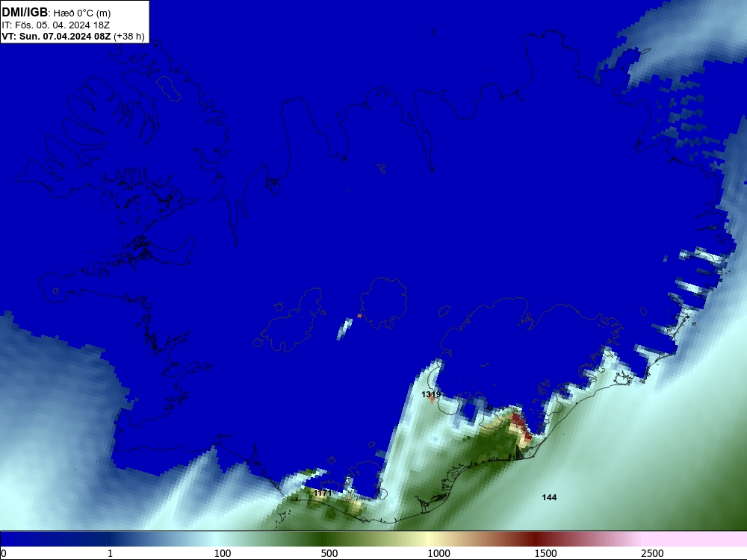Click the map value label 1171
The width and height of the screenshot is (747, 560).
[x=323, y=493]
